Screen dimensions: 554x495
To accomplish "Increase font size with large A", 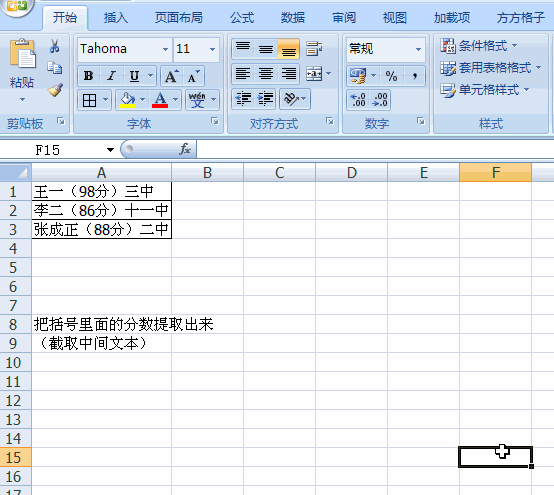I will click(x=171, y=76).
